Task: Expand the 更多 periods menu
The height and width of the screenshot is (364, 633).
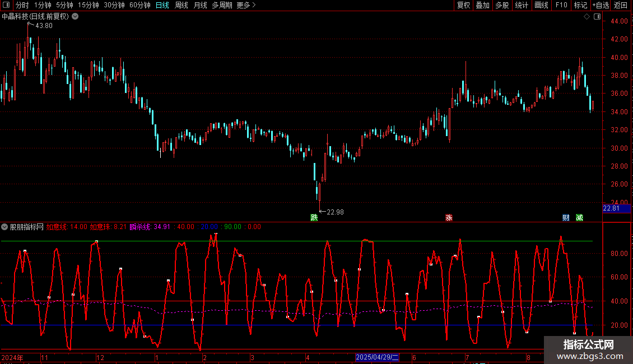Action: (246, 5)
